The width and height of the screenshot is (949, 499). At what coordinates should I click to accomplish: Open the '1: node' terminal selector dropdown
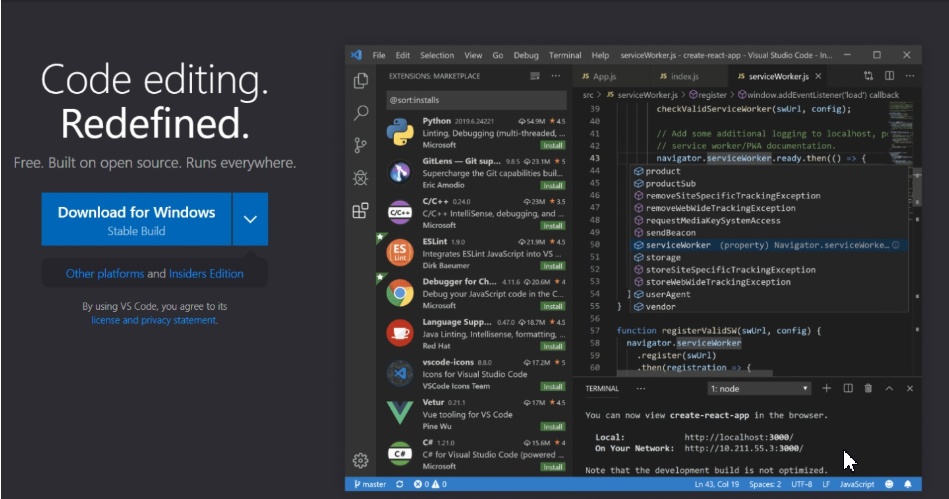coord(759,389)
